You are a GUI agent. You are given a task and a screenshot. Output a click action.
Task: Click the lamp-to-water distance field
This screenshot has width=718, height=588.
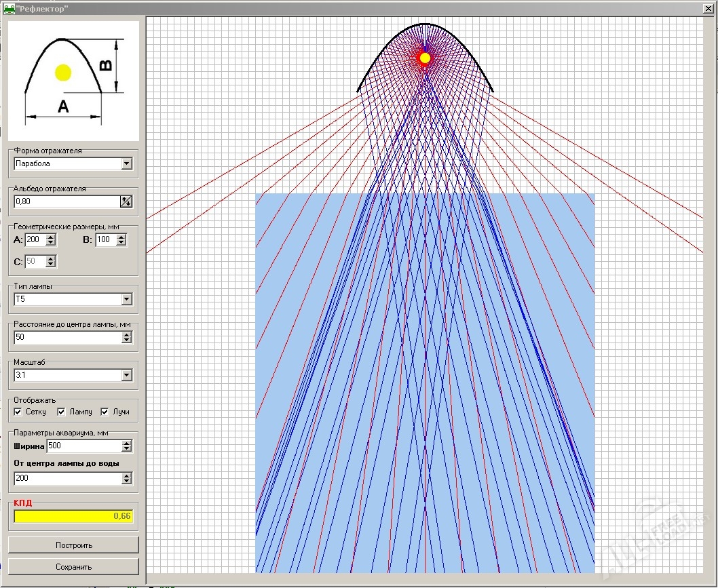click(x=67, y=478)
